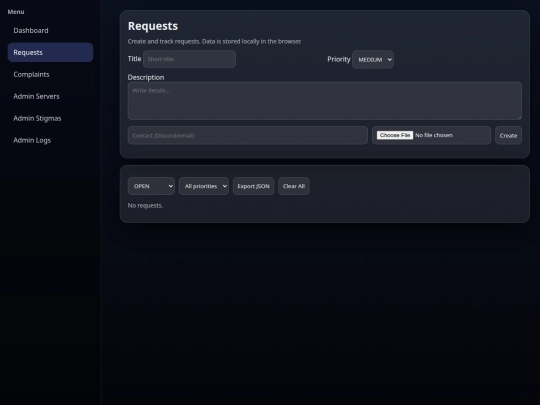This screenshot has height=405, width=540.
Task: Click the Clear All button
Action: [294, 186]
